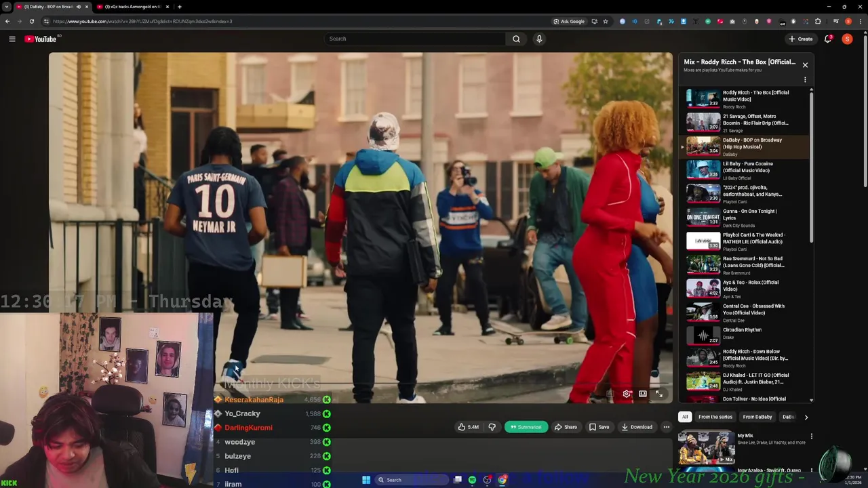Show more filter chips with right arrow
Screen dimensions: 868x488
[806, 417]
